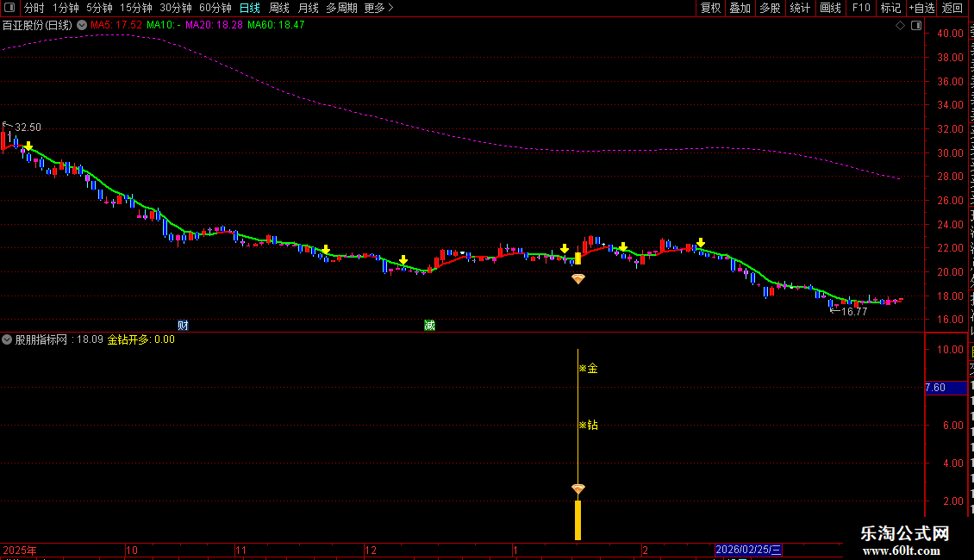The image size is (974, 560).
Task: Click the 减 shareholding reduction marker
Action: coord(429,326)
